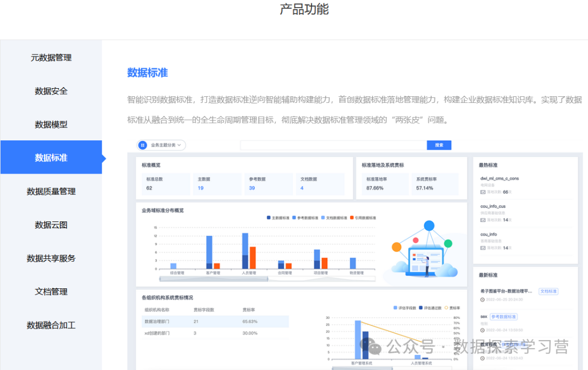Select the 数据云图 sidebar item
Screen dimensions: 588x370
tap(51, 225)
